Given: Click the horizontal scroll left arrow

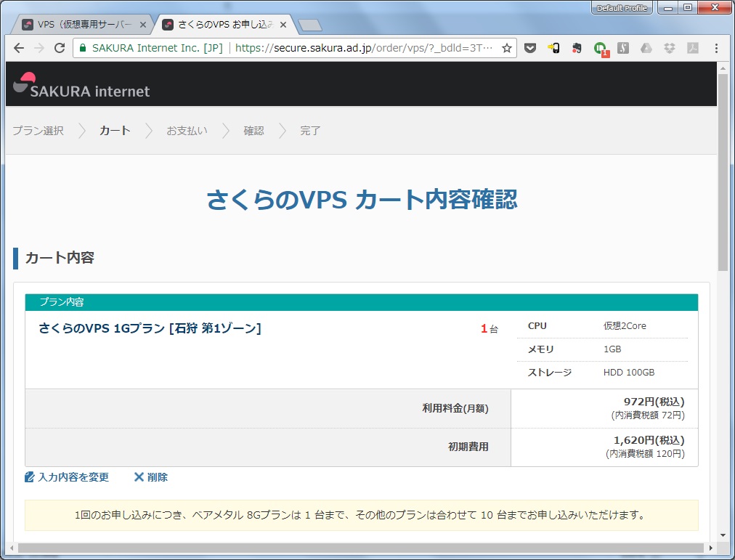Looking at the screenshot, I should 11,548.
